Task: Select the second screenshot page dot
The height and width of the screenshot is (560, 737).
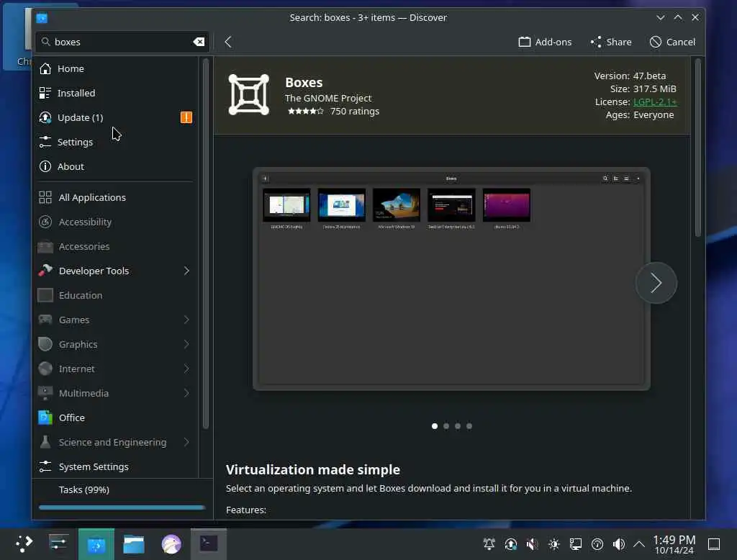Action: point(446,426)
